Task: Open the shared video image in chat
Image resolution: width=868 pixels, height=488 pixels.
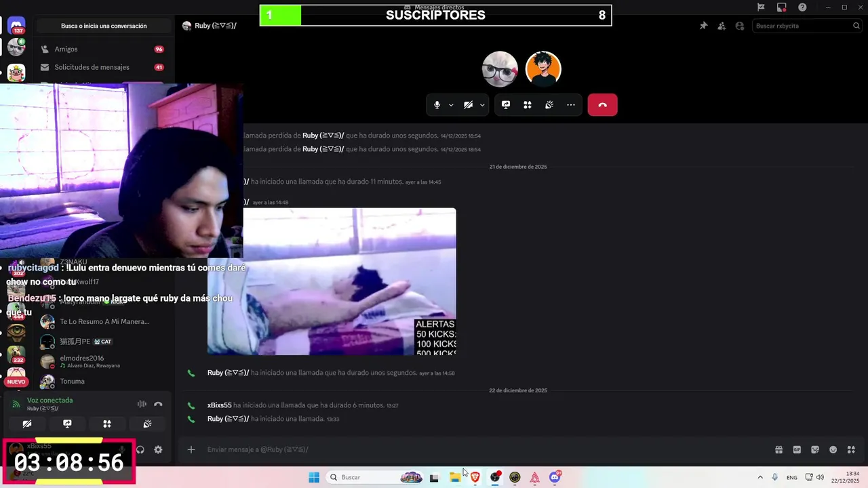Action: click(332, 281)
